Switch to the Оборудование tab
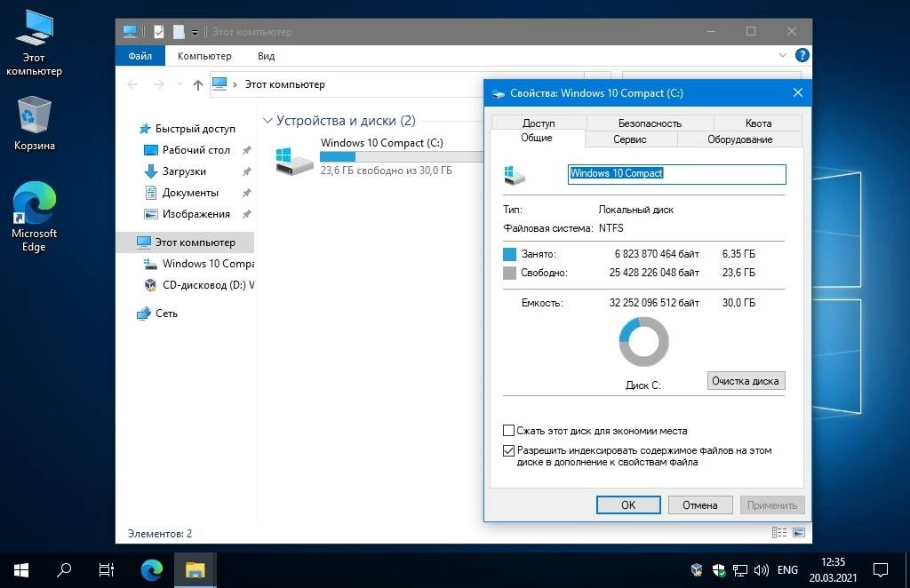This screenshot has height=588, width=910. [x=739, y=139]
